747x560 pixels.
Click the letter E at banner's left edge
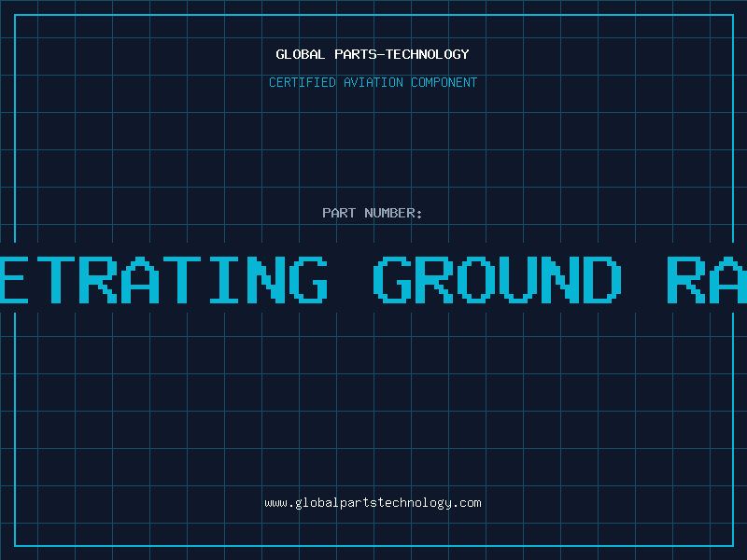[x=13, y=278]
